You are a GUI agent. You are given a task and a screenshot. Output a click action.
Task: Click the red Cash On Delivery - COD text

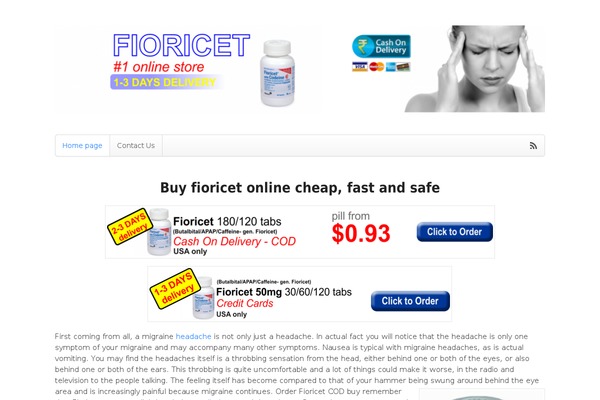tap(234, 242)
